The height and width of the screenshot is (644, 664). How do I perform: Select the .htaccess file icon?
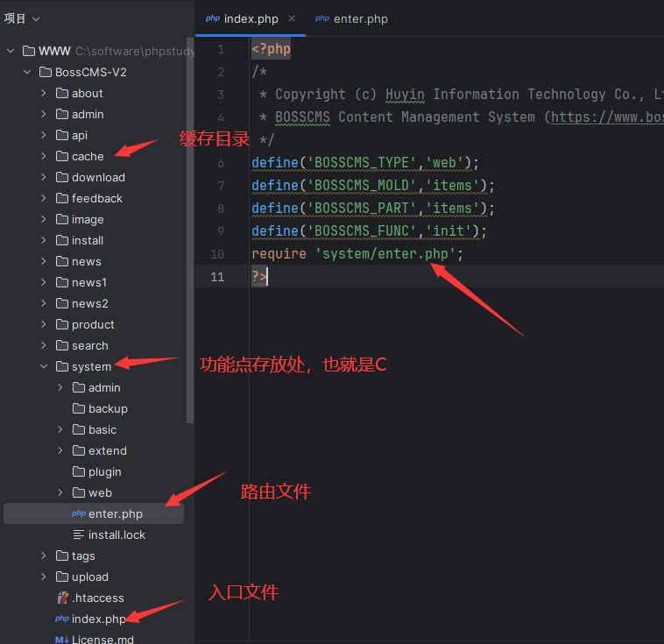pyautogui.click(x=62, y=598)
